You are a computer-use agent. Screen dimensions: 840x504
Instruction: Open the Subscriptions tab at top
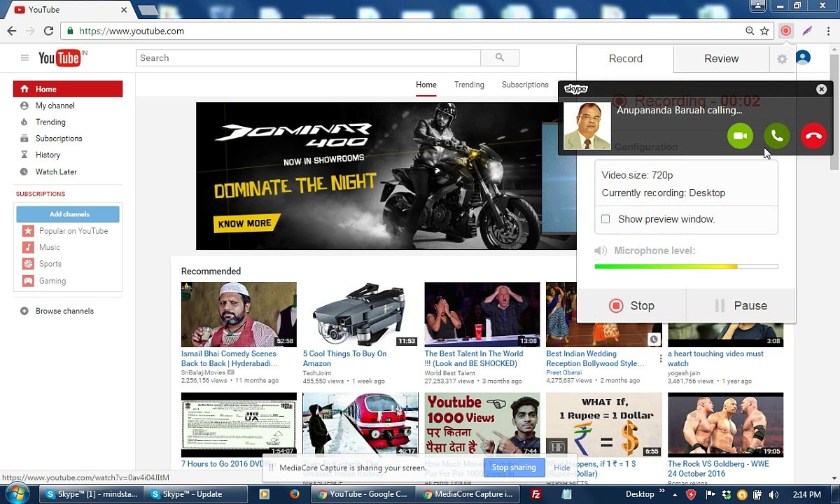pos(525,85)
